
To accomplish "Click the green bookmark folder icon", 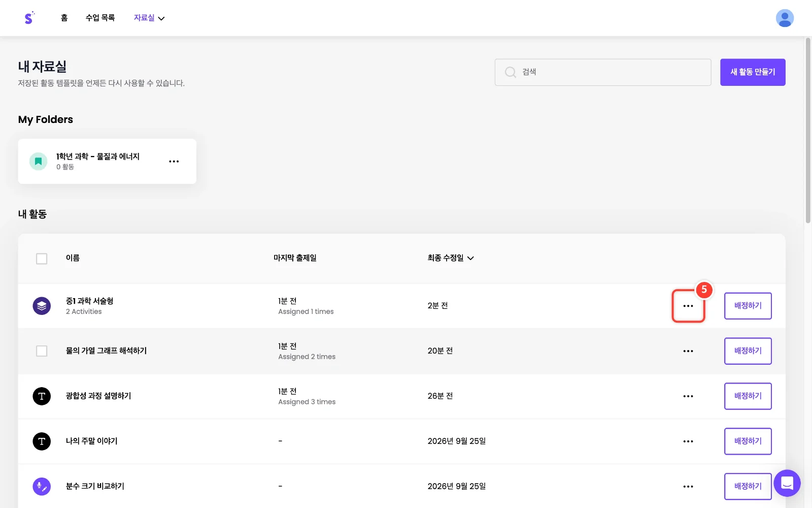I will click(x=38, y=162).
